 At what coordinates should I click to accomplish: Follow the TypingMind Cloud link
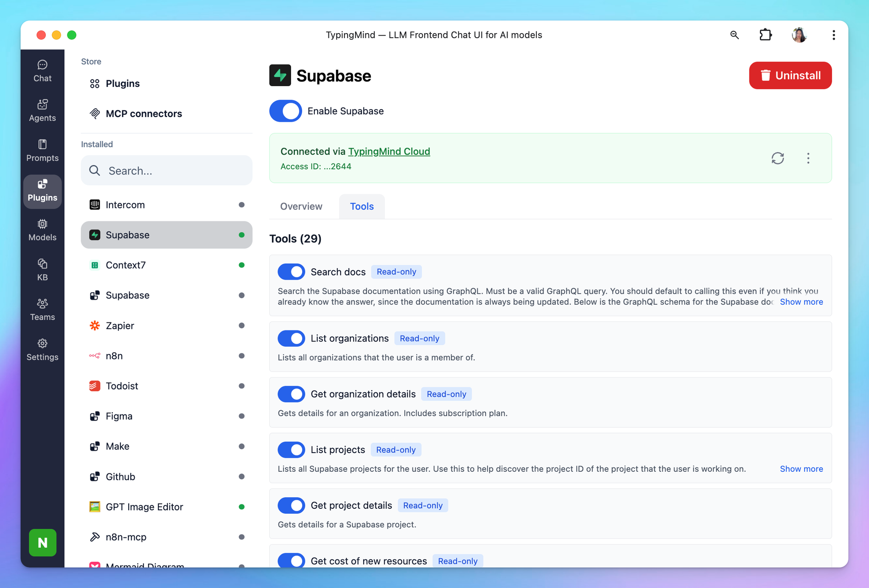[389, 151]
